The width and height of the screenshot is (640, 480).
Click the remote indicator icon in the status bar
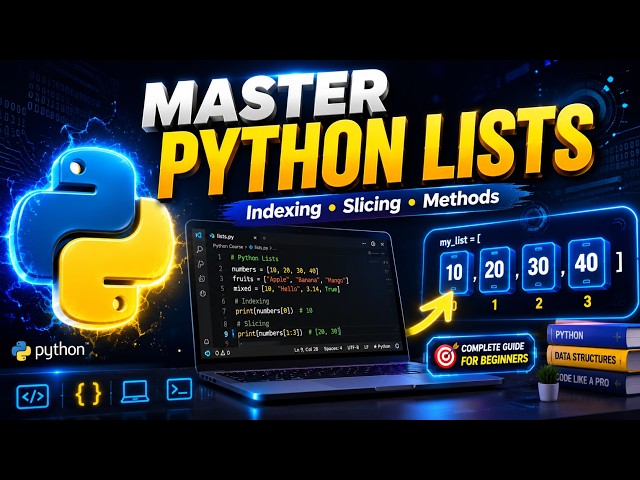(x=208, y=353)
